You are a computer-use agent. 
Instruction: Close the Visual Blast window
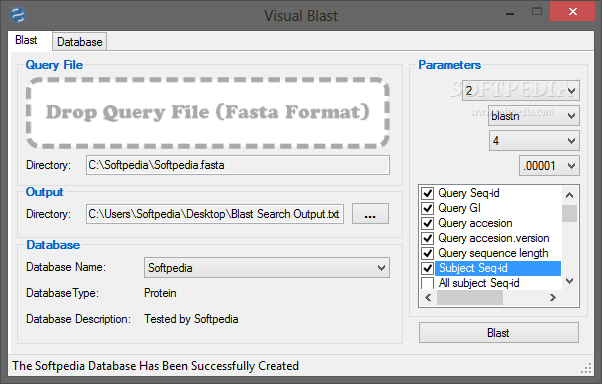click(573, 12)
